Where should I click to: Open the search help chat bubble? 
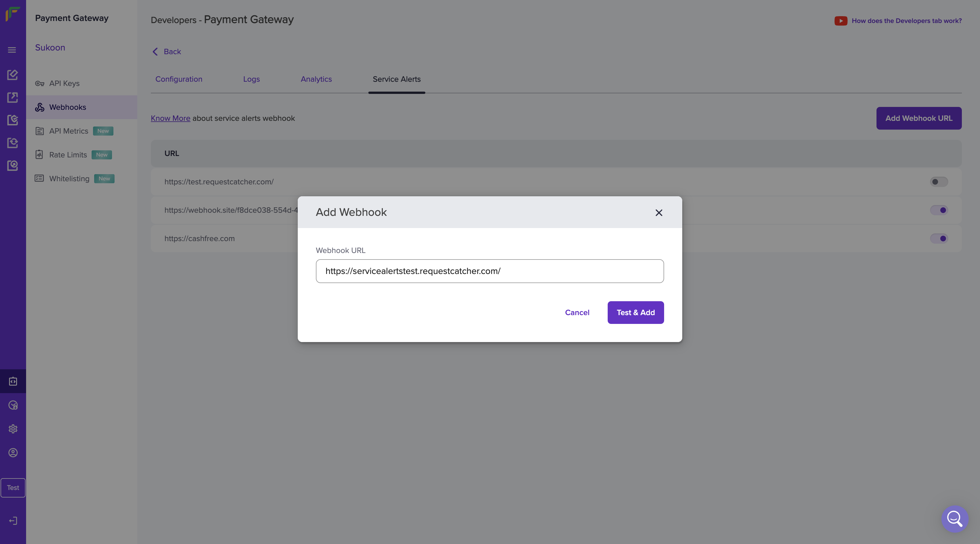(x=954, y=518)
